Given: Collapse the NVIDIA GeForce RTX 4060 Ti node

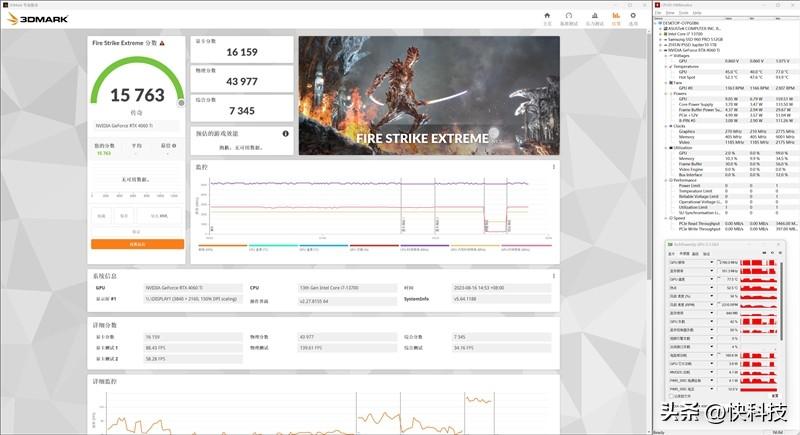Looking at the screenshot, I should 661,50.
